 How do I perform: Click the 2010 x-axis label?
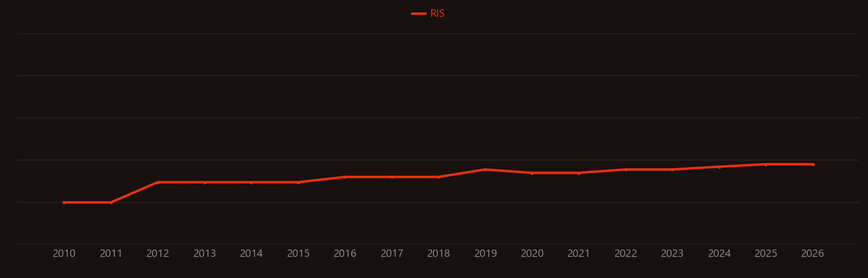64,254
